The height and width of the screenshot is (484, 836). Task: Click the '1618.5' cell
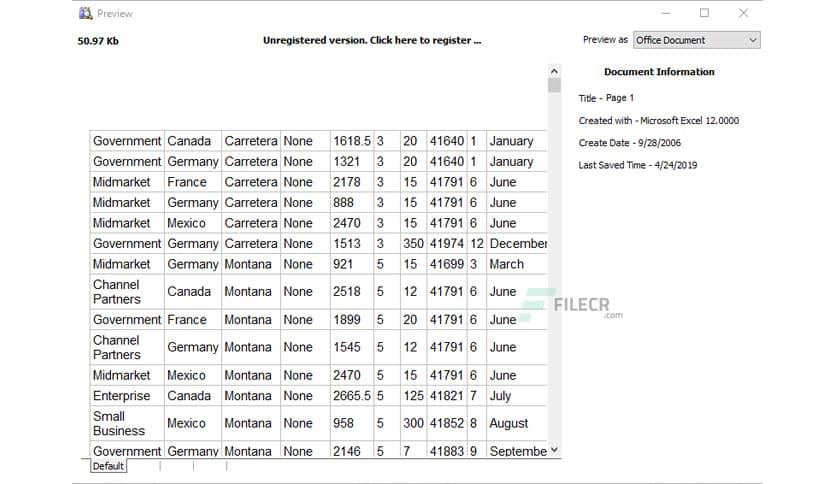pyautogui.click(x=352, y=141)
